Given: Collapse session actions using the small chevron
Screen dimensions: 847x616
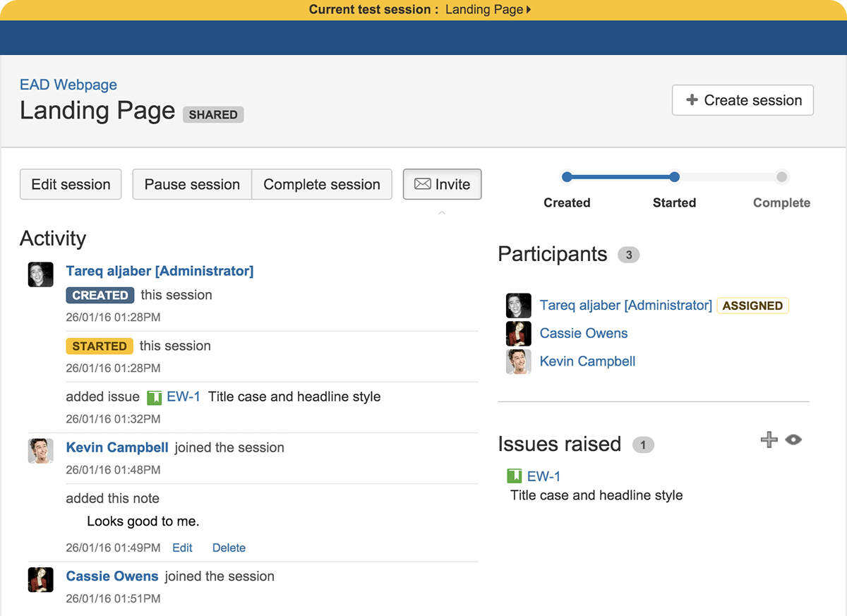Looking at the screenshot, I should pyautogui.click(x=442, y=212).
